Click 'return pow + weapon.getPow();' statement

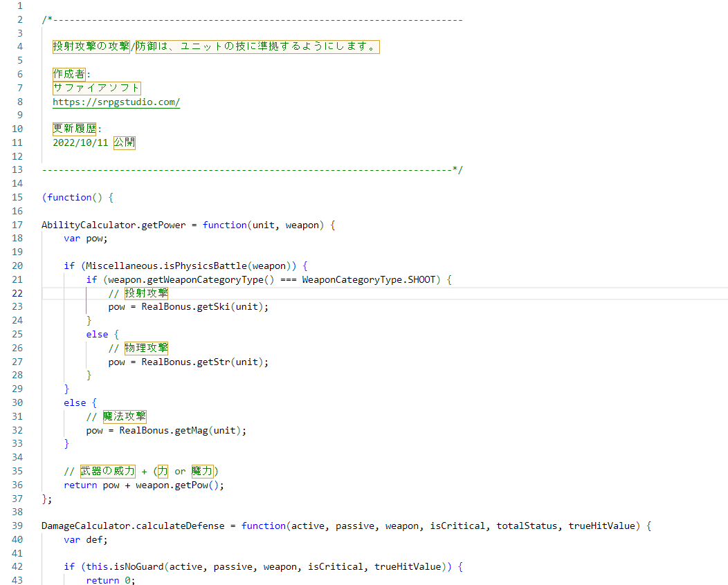[144, 485]
